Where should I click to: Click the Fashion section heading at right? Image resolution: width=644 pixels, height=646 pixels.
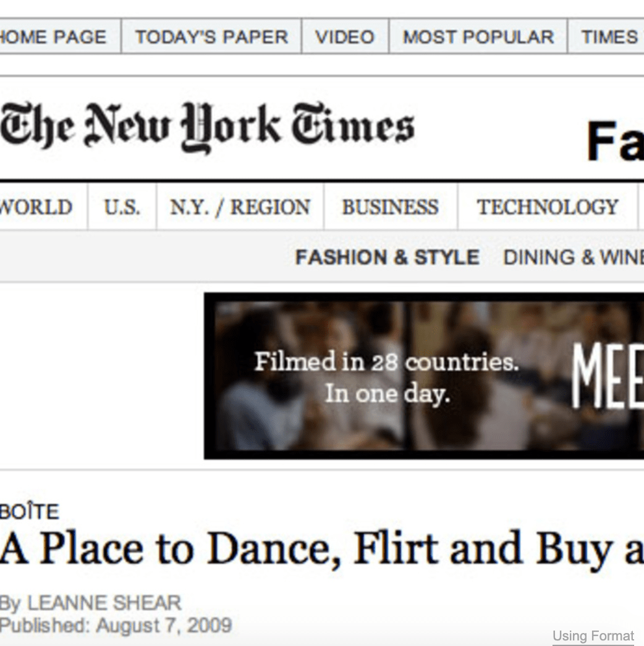pos(615,141)
